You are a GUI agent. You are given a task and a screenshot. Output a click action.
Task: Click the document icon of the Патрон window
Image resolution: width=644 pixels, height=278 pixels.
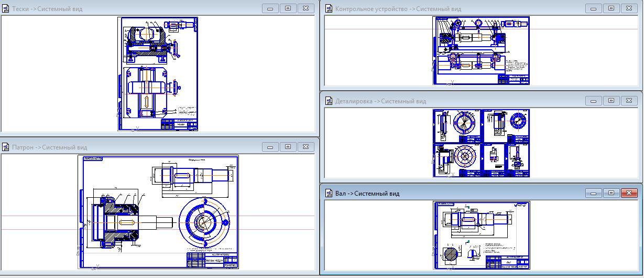click(x=6, y=147)
